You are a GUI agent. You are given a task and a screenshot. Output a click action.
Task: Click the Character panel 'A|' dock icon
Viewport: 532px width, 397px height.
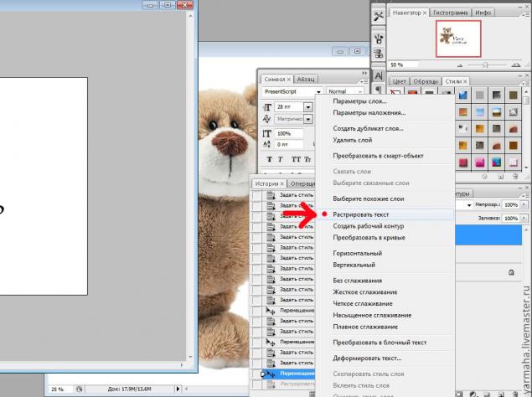coord(379,75)
